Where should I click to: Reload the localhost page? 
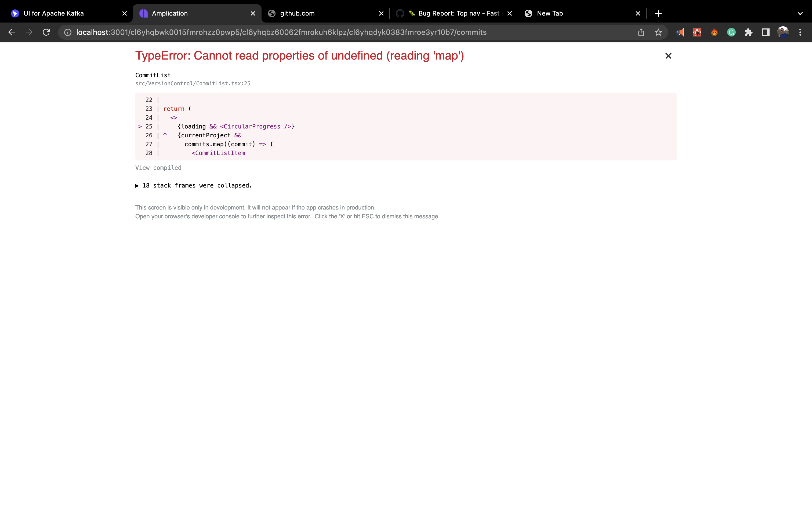tap(46, 32)
